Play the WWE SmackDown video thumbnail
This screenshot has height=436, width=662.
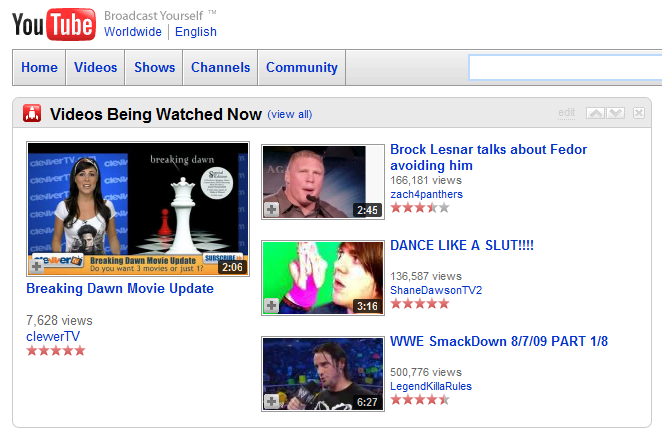coord(323,374)
